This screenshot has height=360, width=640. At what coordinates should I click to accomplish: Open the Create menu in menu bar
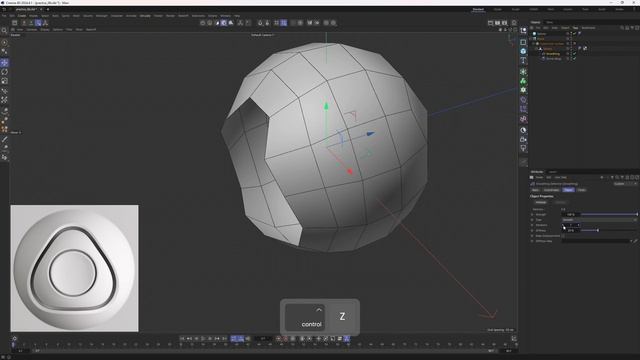(21, 16)
